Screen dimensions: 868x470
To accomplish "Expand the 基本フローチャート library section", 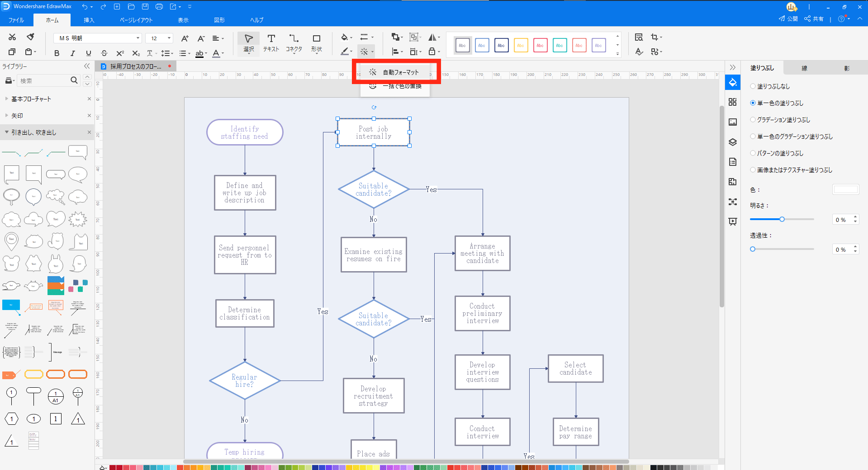I will click(x=31, y=99).
